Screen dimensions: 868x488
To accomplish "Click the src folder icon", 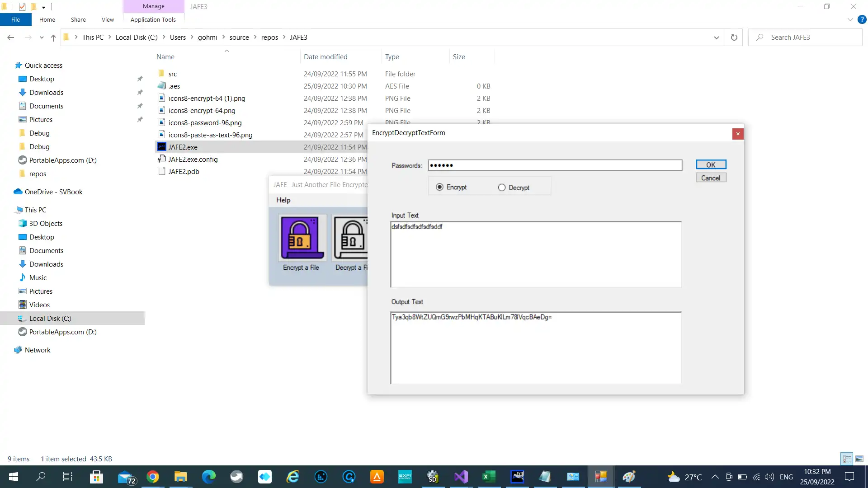I will coord(160,73).
